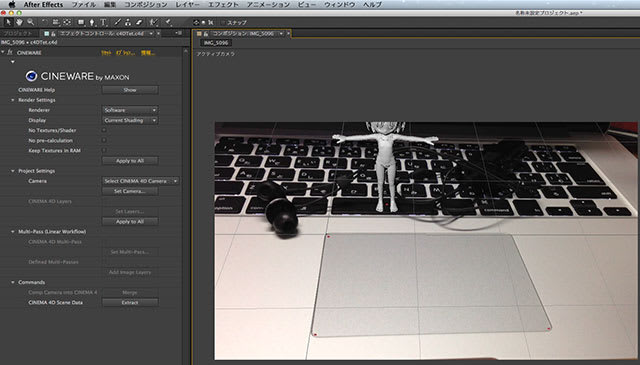Click the オプション... options link of CINEWARE
Image resolution: width=640 pixels, height=365 pixels.
click(x=125, y=53)
